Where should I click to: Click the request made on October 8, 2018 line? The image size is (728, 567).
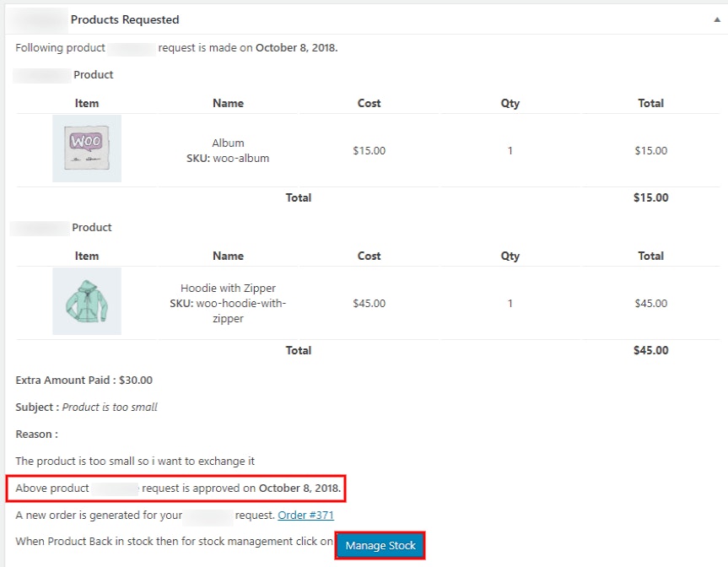(x=176, y=48)
